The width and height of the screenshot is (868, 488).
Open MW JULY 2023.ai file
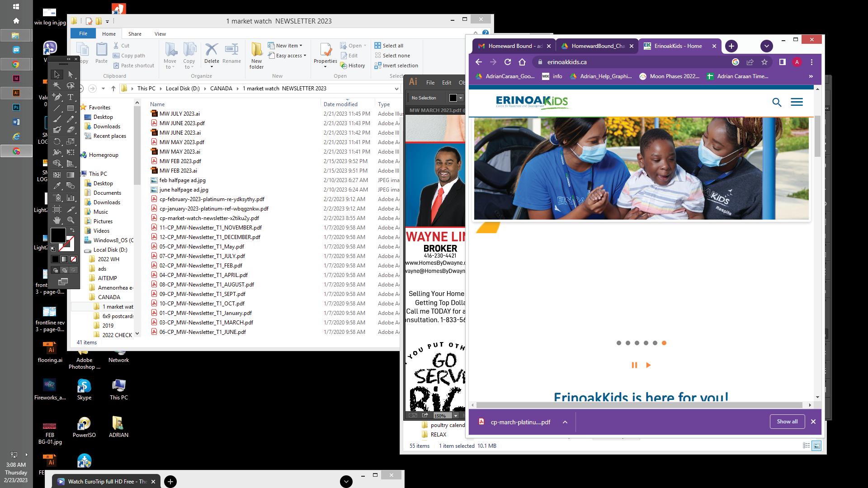(179, 114)
